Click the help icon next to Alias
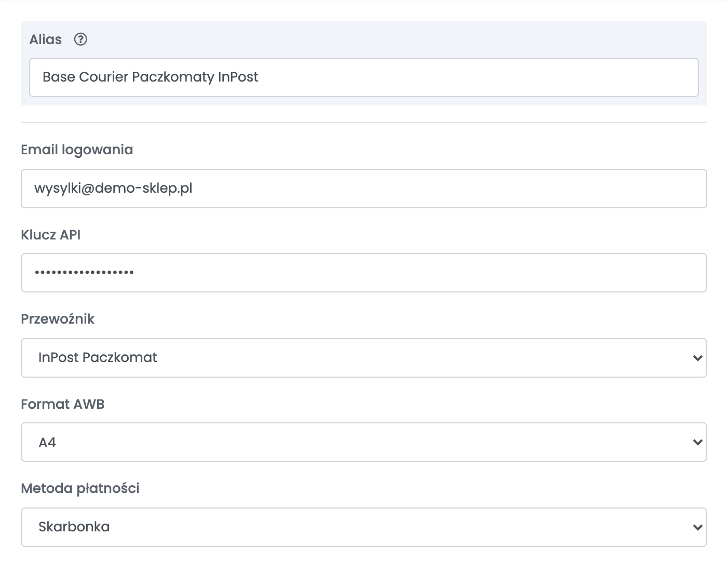728x561 pixels. (80, 39)
